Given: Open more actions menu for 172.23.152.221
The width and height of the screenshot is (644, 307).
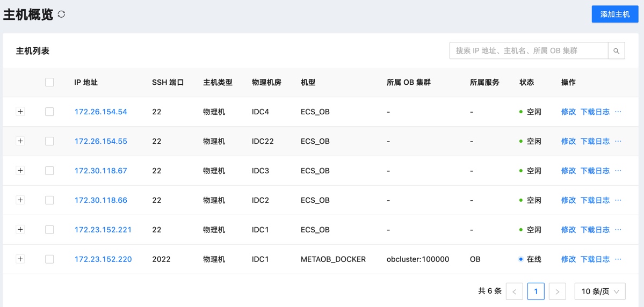Looking at the screenshot, I should tap(618, 230).
